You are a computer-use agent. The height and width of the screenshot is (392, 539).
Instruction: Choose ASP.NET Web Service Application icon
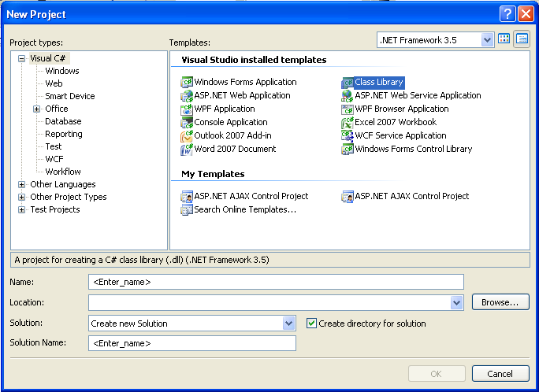tap(348, 96)
